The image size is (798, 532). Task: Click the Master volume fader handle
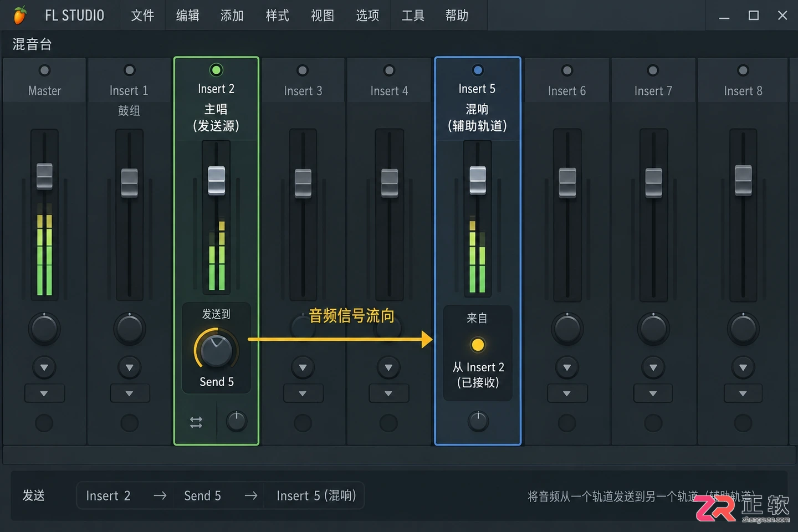(44, 176)
